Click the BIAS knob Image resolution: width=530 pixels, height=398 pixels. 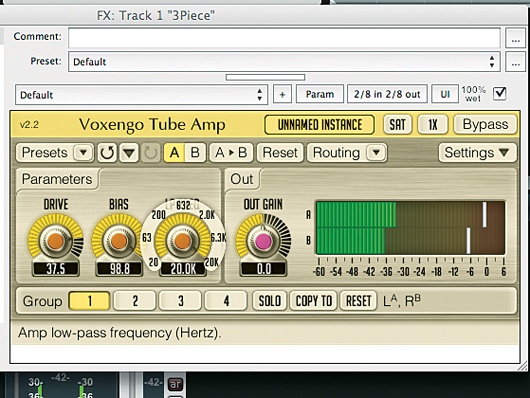click(119, 241)
